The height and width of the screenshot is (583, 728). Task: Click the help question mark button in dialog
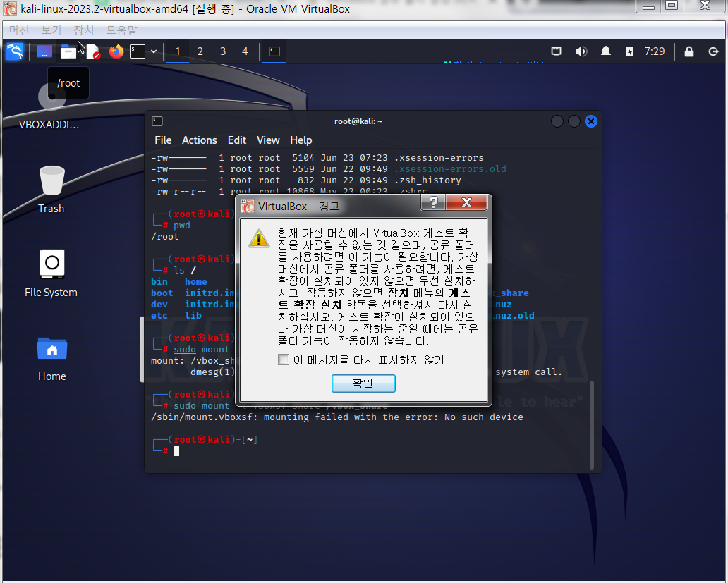(x=433, y=203)
